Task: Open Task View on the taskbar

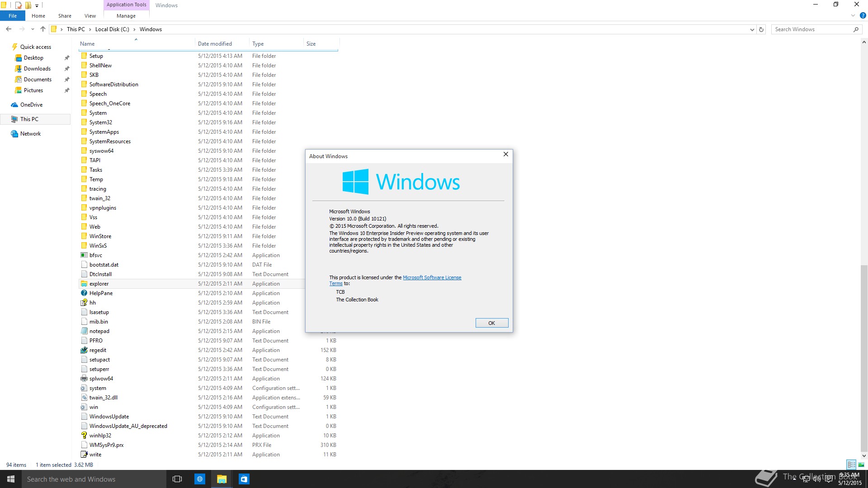Action: (177, 479)
